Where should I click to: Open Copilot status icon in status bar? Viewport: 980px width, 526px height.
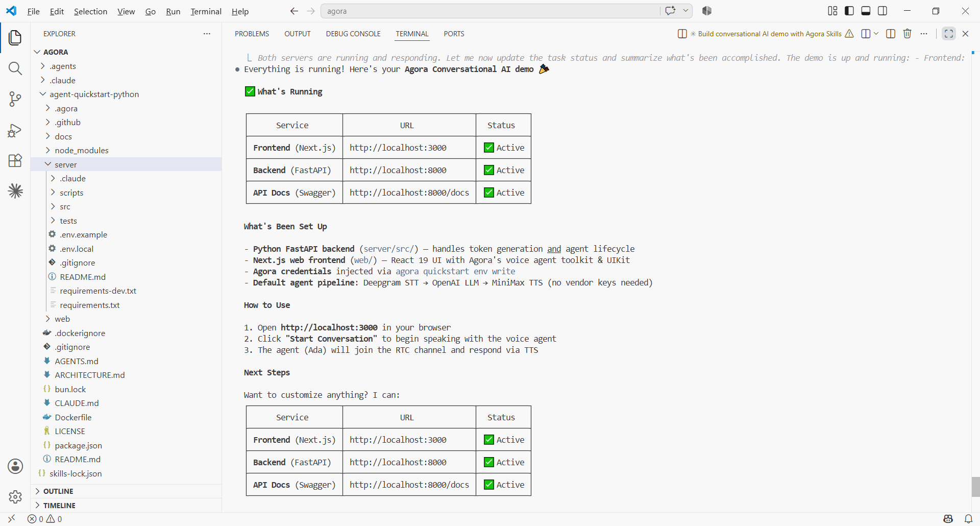pos(948,519)
